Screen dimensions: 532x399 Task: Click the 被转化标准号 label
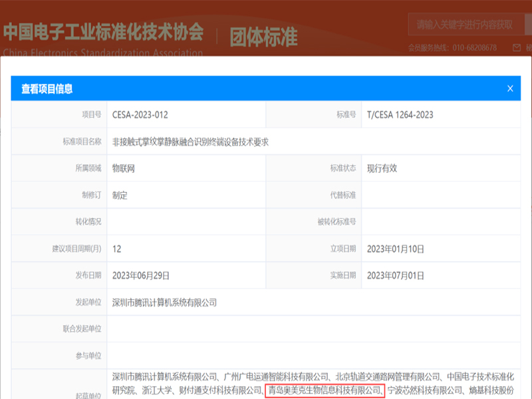click(x=336, y=221)
